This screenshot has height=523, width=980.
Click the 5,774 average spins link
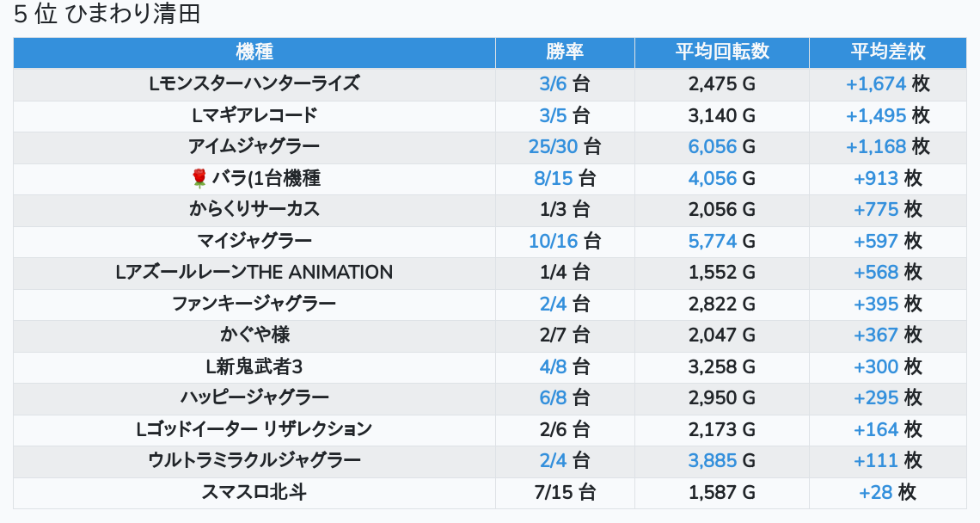coord(712,241)
